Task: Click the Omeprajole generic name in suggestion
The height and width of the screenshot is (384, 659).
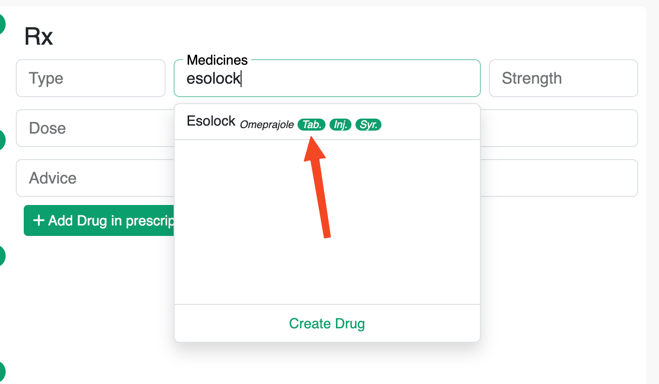Action: click(266, 125)
